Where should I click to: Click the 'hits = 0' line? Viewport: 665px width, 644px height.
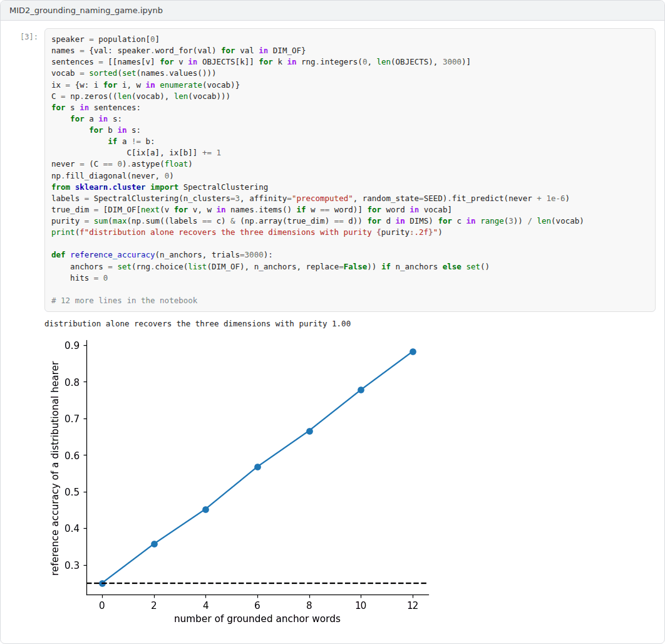[89, 278]
